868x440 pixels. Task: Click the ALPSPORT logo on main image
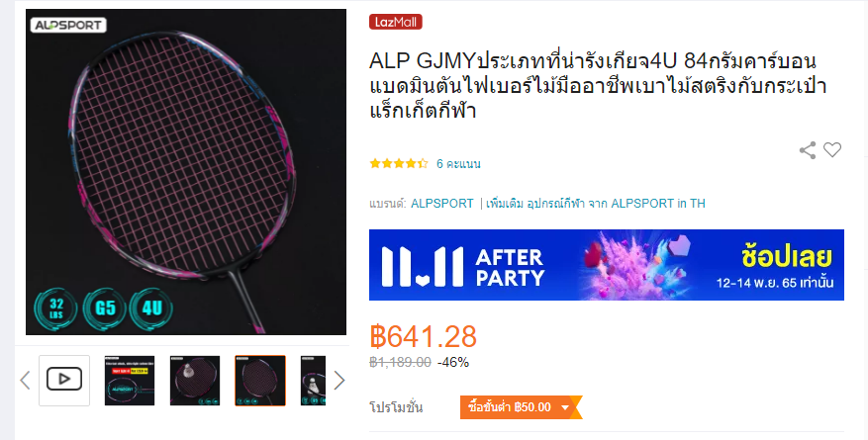[68, 25]
